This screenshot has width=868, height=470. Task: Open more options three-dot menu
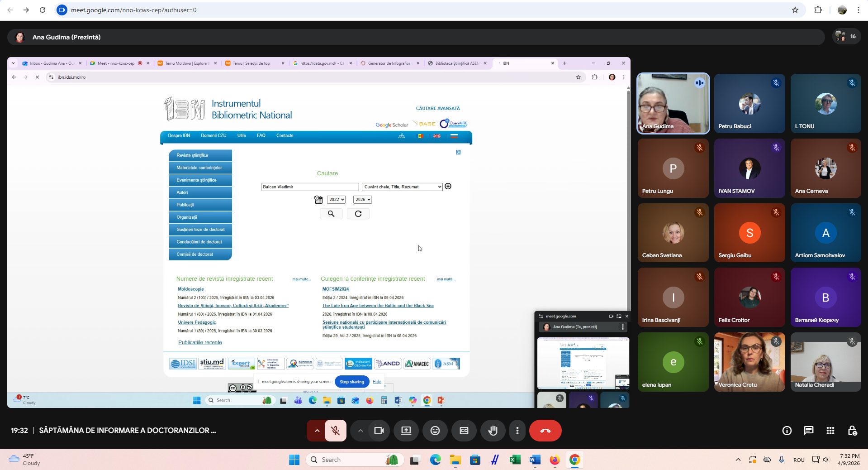(x=517, y=431)
